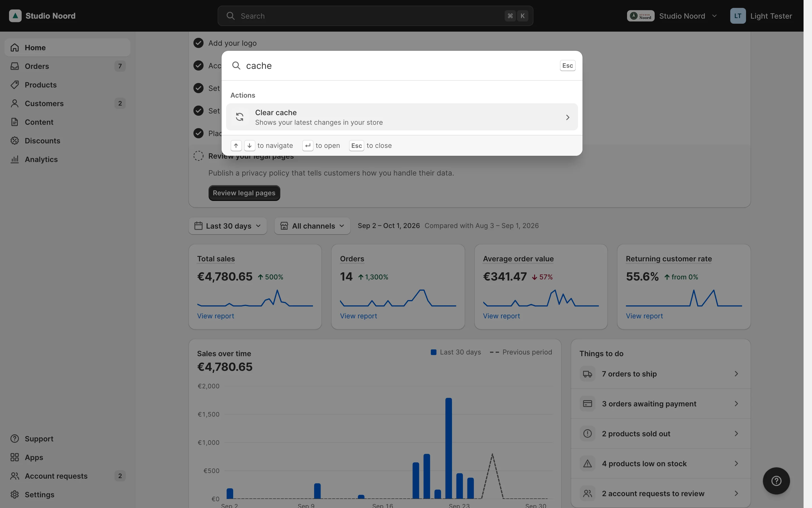The height and width of the screenshot is (508, 812).
Task: Click the Products tag icon
Action: 15,85
